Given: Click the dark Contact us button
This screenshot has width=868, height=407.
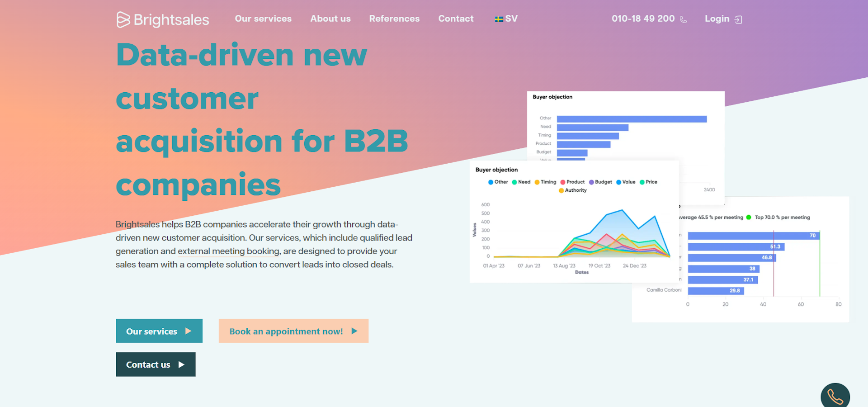Looking at the screenshot, I should click(x=156, y=364).
